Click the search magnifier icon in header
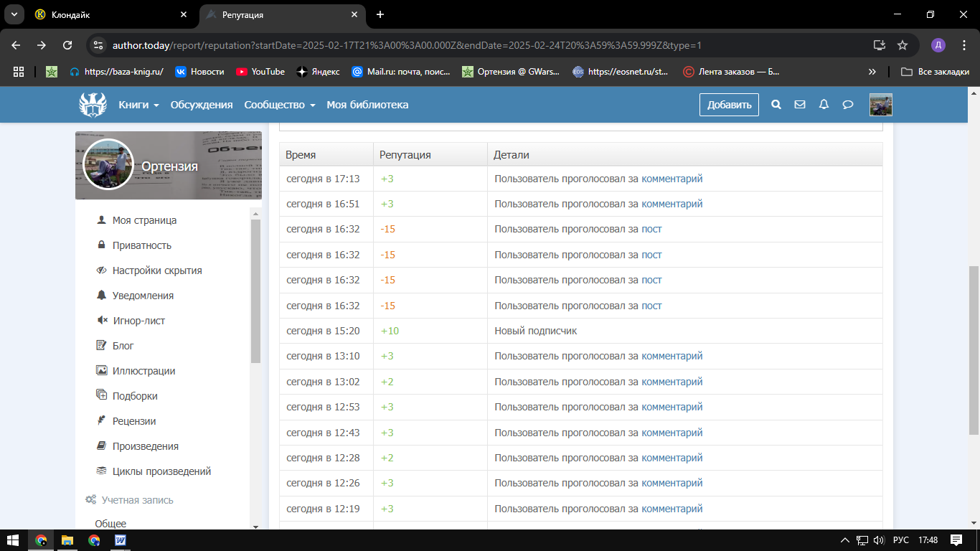This screenshot has width=980, height=551. [x=776, y=105]
